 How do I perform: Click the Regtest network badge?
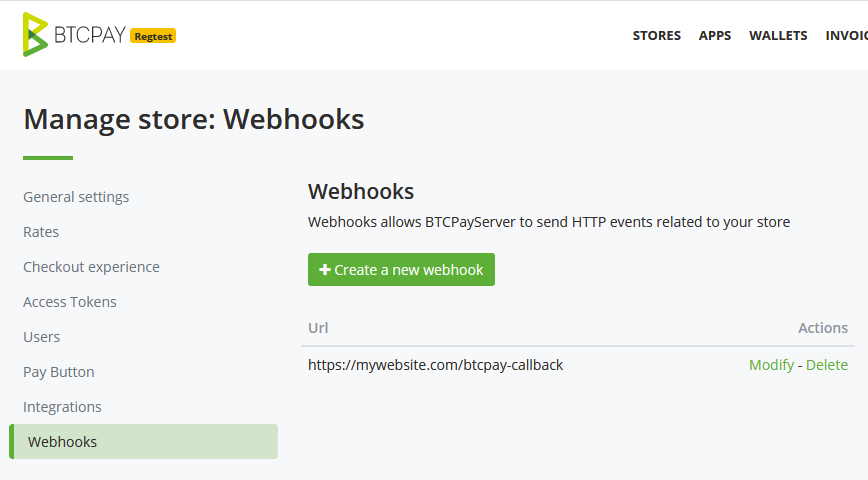click(x=153, y=37)
